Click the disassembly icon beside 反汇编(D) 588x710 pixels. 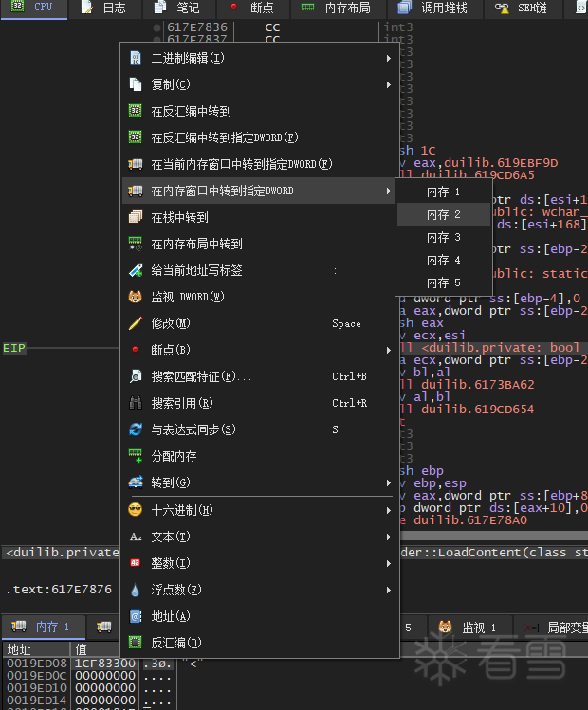(x=135, y=643)
